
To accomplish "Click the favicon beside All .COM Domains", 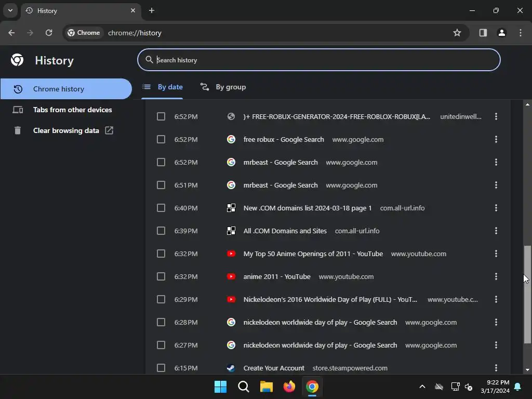I will (x=231, y=231).
